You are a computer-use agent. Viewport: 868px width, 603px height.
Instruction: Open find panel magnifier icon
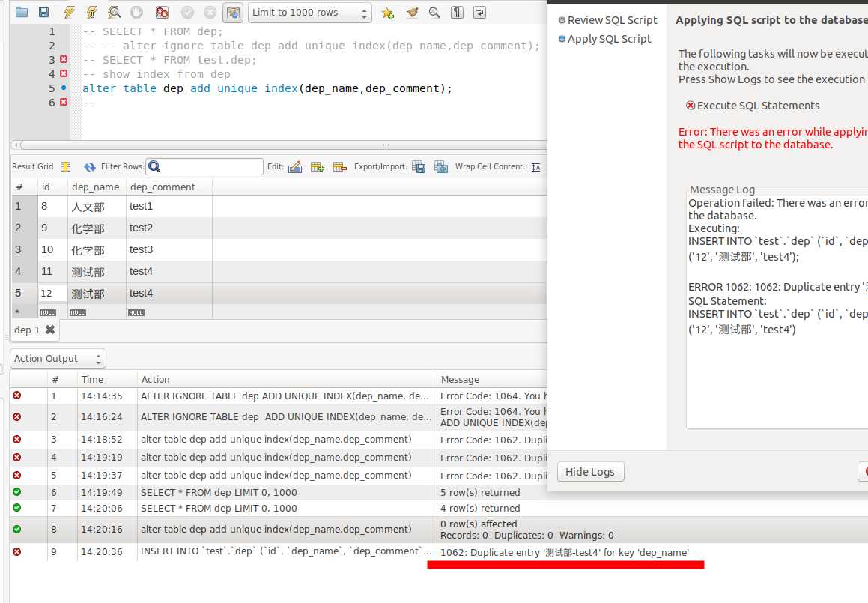[x=434, y=12]
